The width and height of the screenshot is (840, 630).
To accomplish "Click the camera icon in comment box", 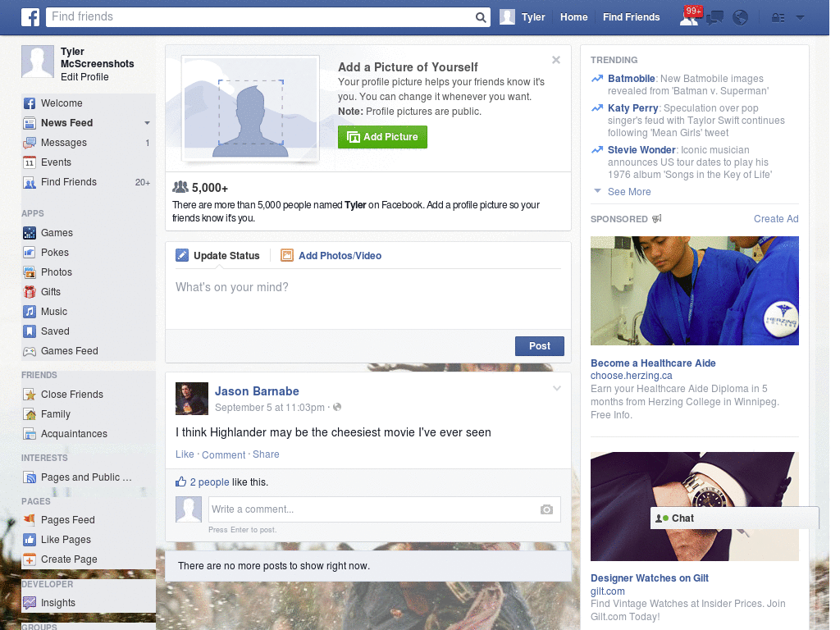I will [546, 509].
